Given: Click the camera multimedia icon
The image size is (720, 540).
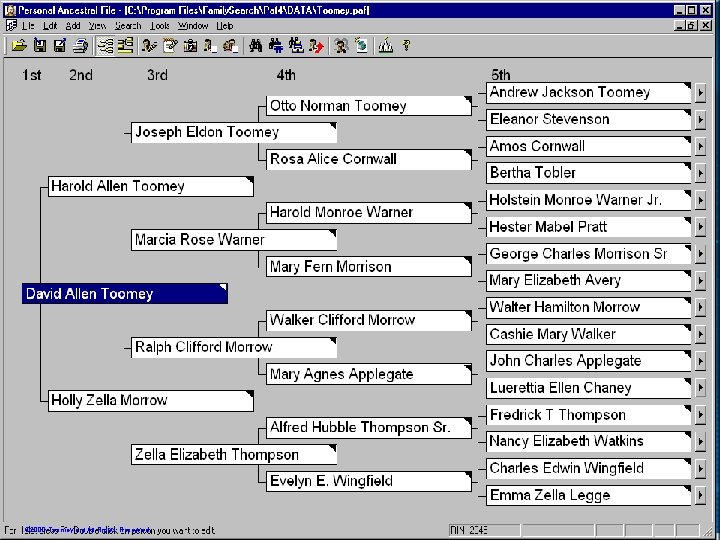Looking at the screenshot, I should [190, 45].
